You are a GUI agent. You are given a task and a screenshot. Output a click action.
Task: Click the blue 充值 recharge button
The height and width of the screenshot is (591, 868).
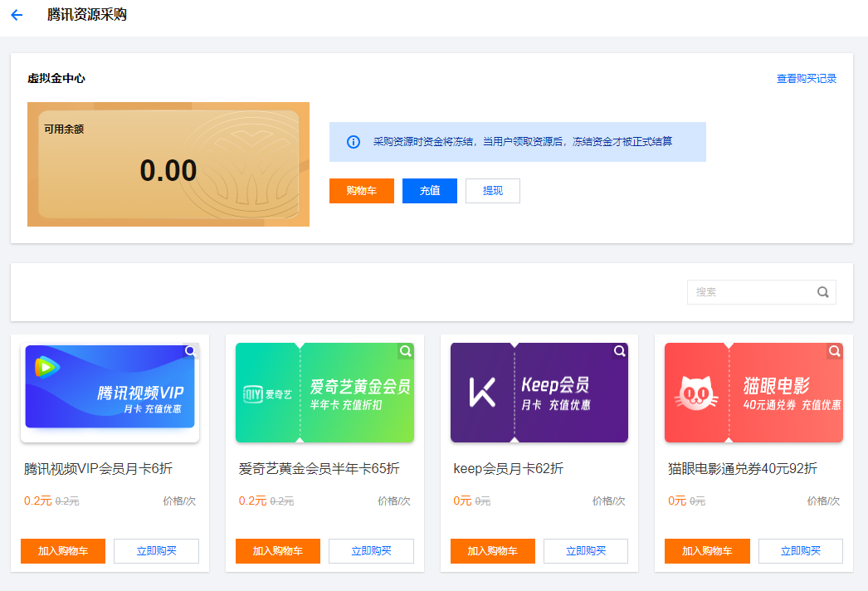[x=430, y=191]
